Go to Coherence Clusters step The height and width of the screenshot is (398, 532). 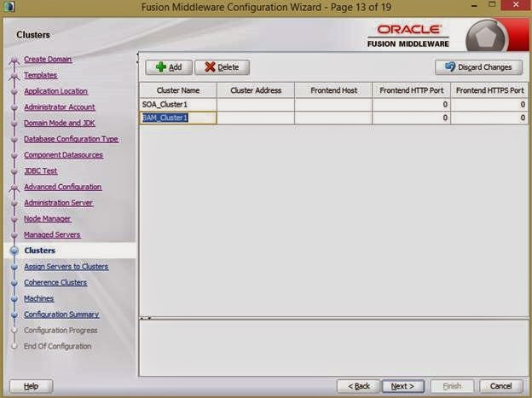[x=55, y=282]
